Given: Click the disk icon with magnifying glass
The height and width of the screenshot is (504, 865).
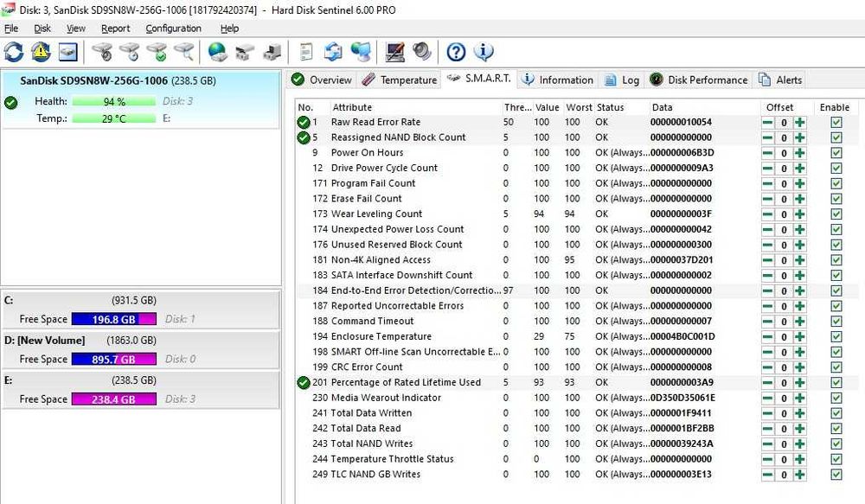Looking at the screenshot, I should [x=184, y=52].
